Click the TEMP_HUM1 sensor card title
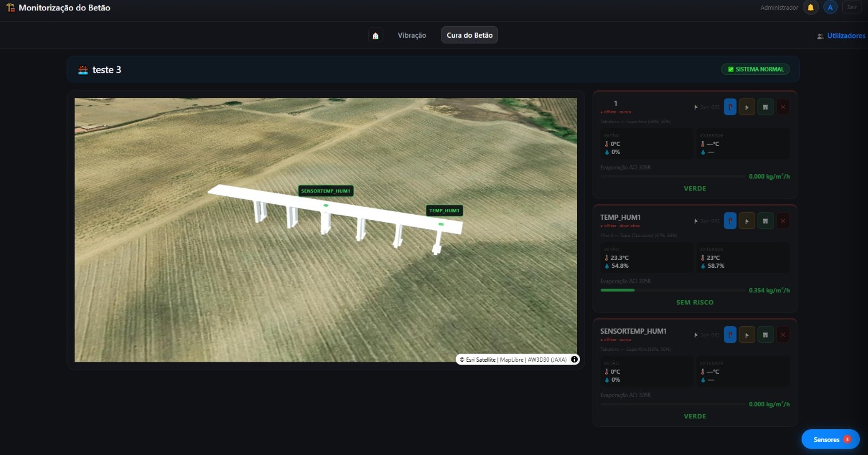This screenshot has width=868, height=455. (x=620, y=217)
